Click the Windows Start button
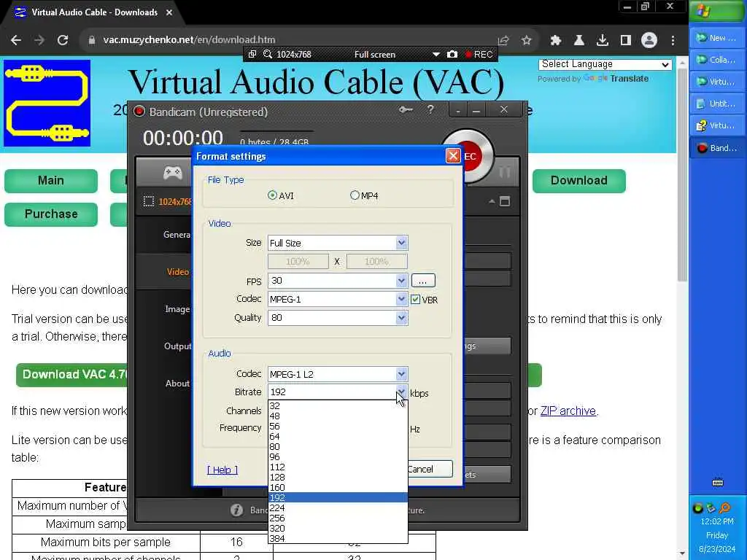 click(x=717, y=11)
